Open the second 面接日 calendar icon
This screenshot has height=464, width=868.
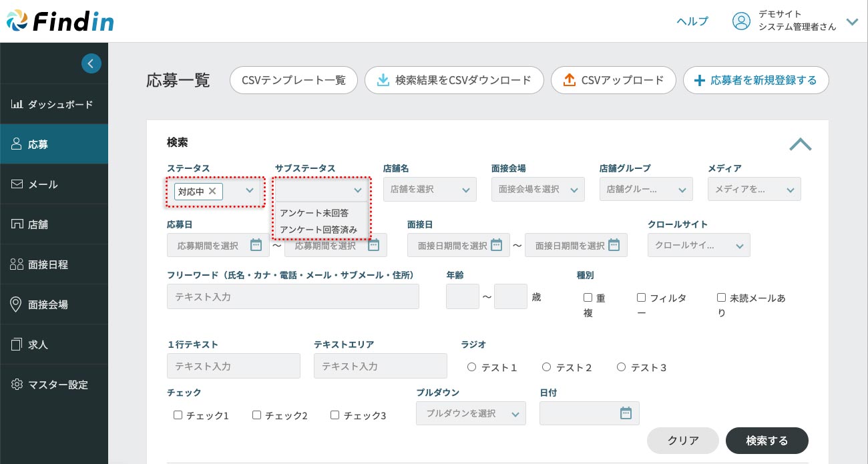[x=614, y=245]
